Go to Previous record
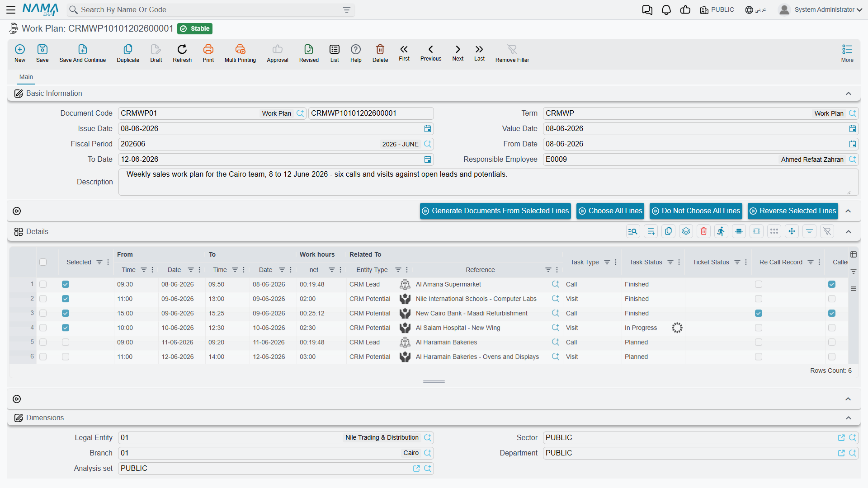 pos(431,53)
